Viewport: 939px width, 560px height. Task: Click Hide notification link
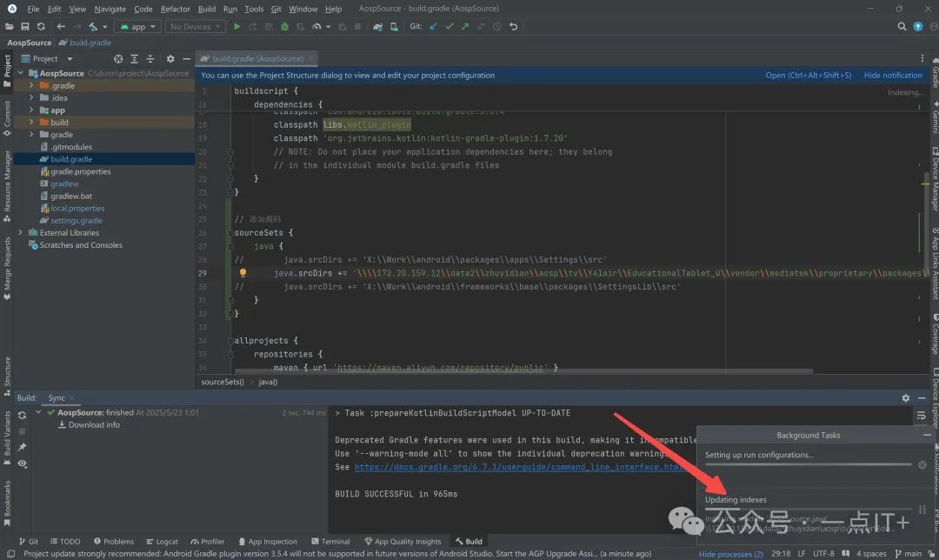[x=892, y=76]
